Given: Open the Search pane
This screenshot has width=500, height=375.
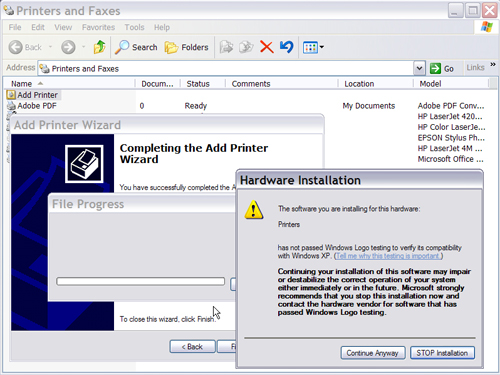Looking at the screenshot, I should pos(136,47).
